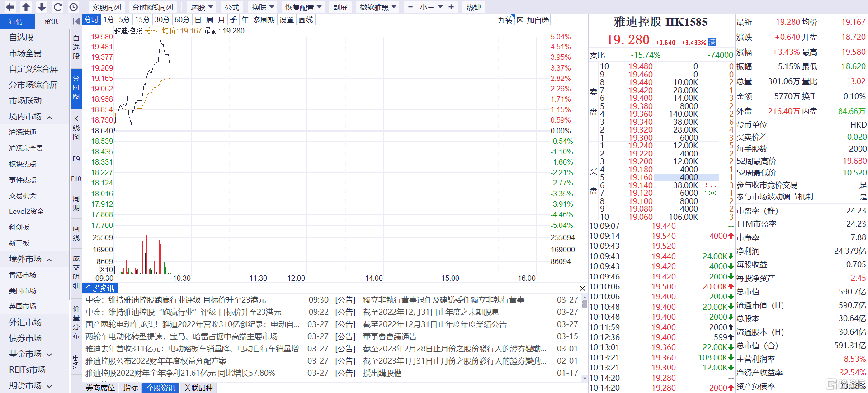Open news 中金：维持雅迪控股跑赢行业评级
This screenshot has height=393, width=868.
click(x=176, y=300)
